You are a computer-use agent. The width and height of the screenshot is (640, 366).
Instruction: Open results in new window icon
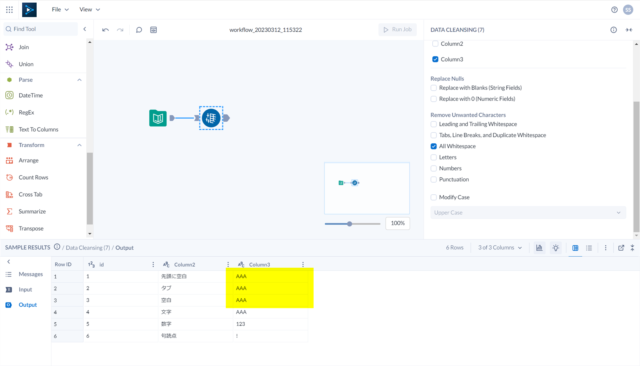tap(621, 248)
